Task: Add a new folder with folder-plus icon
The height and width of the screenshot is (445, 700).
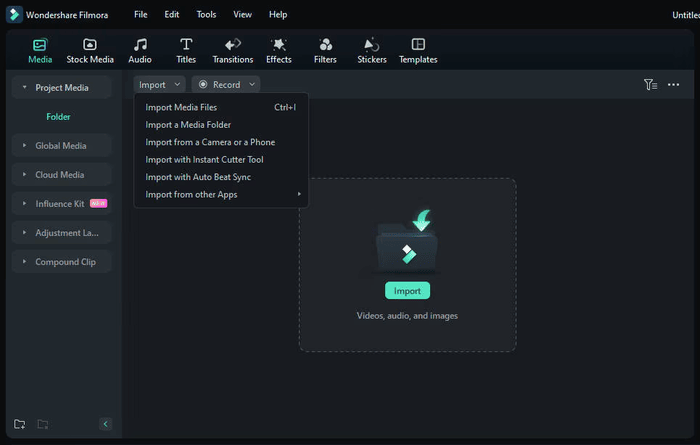Action: [x=20, y=424]
